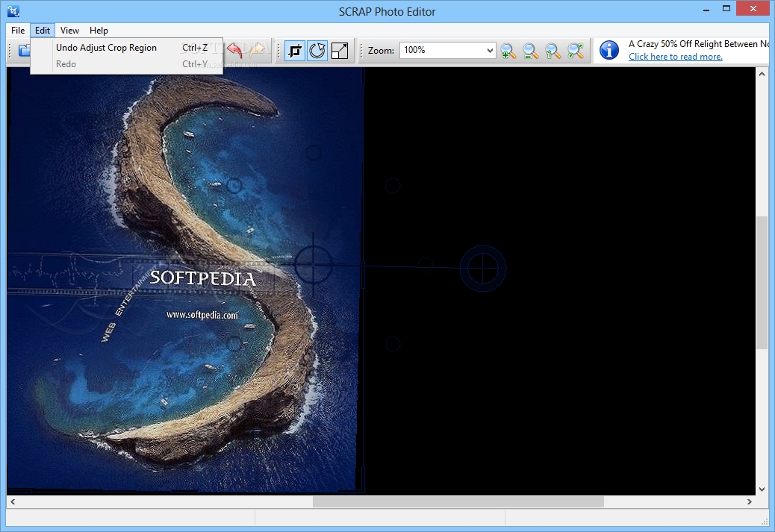This screenshot has height=532, width=775.
Task: Minimize the SCRAP Photo Editor window
Action: click(x=706, y=9)
